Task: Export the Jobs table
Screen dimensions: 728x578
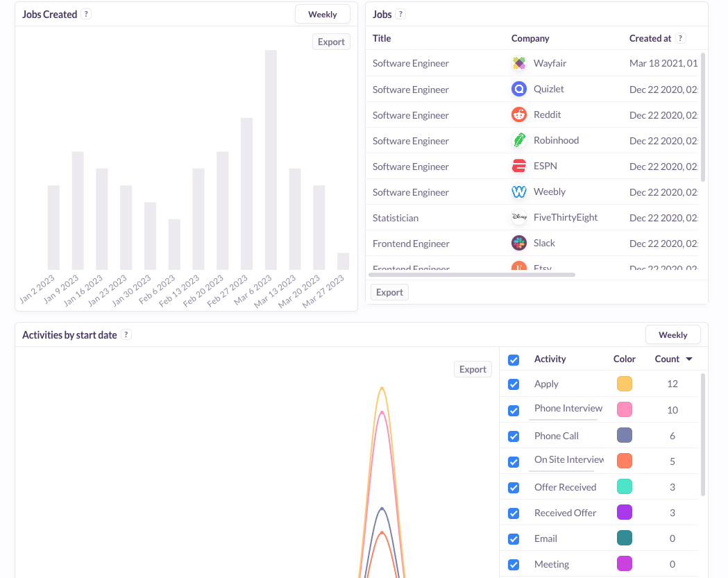Action: pos(389,292)
